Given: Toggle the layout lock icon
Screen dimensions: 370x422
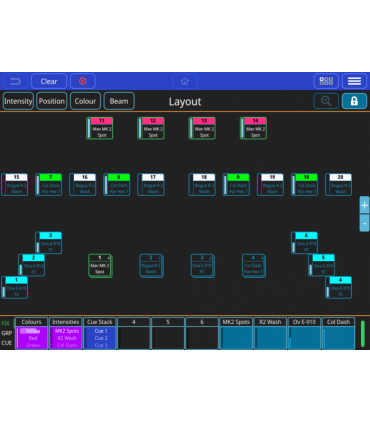Looking at the screenshot, I should (x=354, y=101).
